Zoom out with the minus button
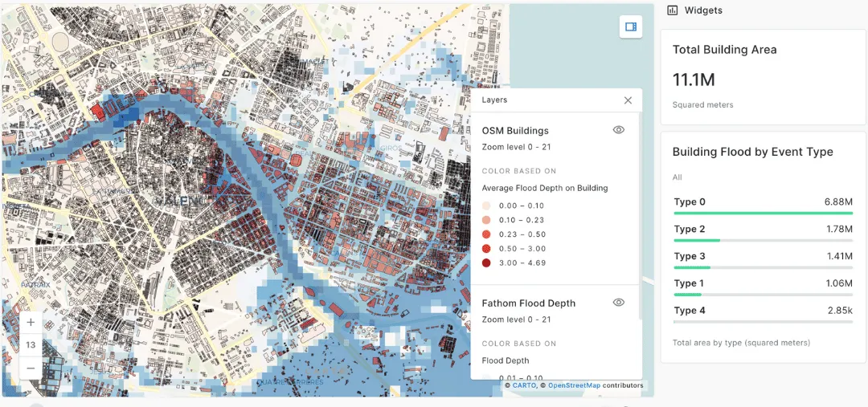The height and width of the screenshot is (407, 868). pos(31,368)
